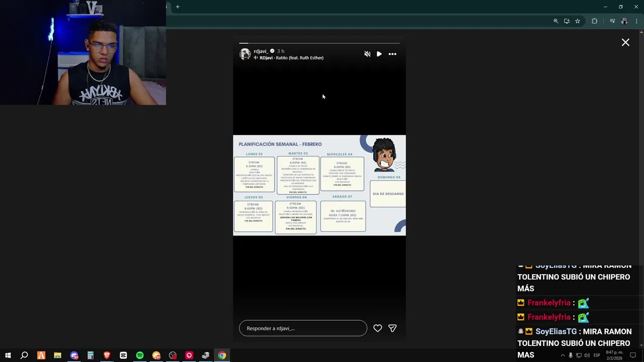This screenshot has height=362, width=644.
Task: Open the Chrome three-dot menu
Action: (x=636, y=21)
